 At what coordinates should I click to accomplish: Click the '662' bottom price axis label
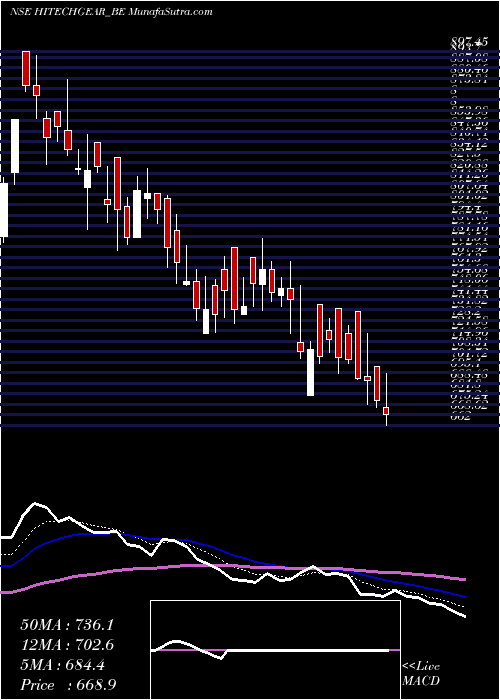[x=460, y=417]
